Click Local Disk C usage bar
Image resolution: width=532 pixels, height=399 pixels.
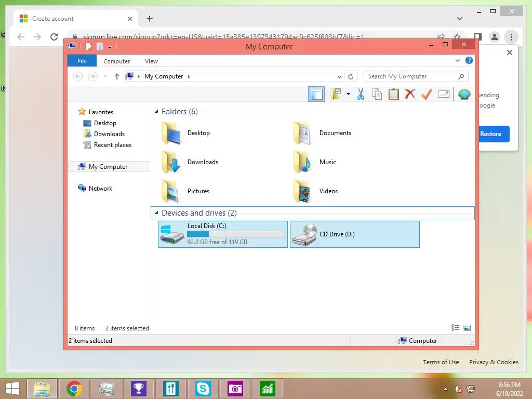pyautogui.click(x=236, y=234)
